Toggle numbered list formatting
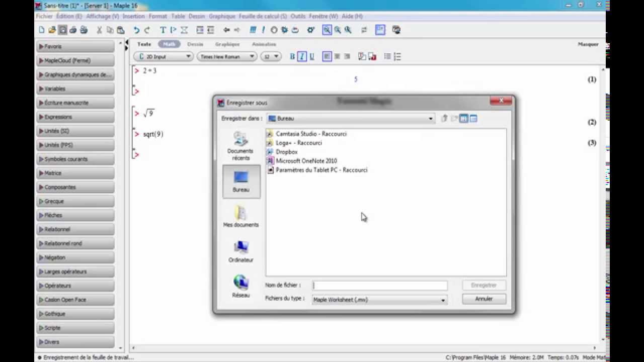The height and width of the screenshot is (362, 644). pyautogui.click(x=397, y=57)
